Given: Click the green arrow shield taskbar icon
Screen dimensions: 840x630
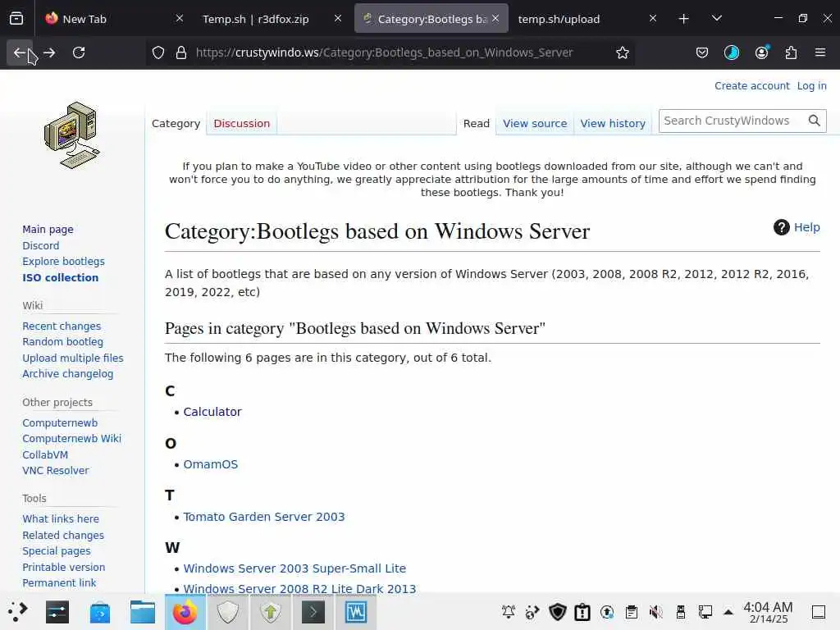Looking at the screenshot, I should (x=270, y=612).
